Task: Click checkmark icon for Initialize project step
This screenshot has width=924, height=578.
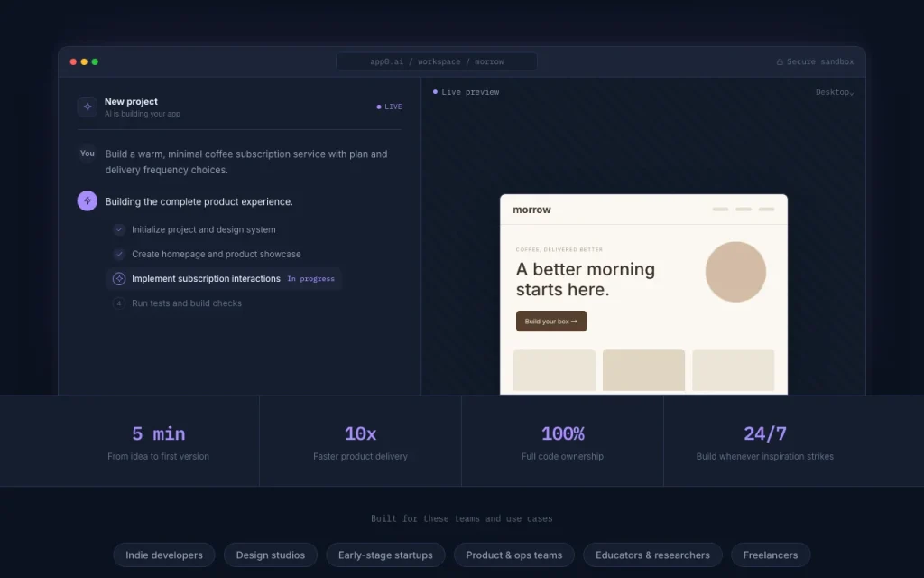Action: click(x=119, y=229)
